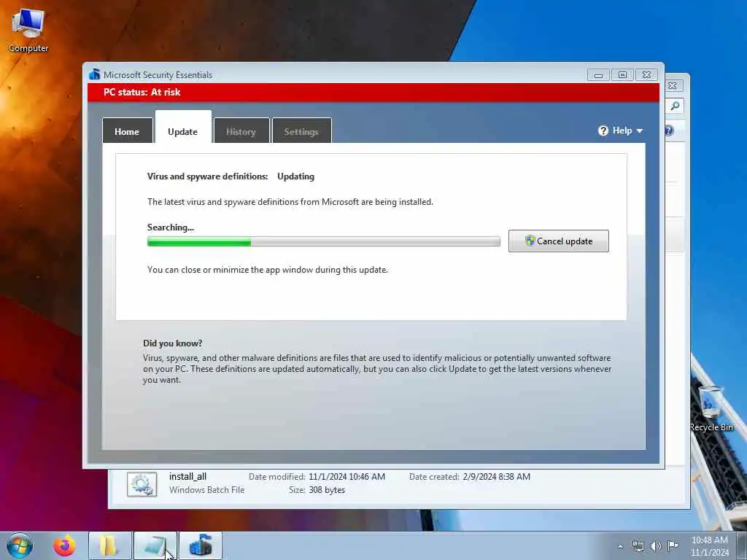This screenshot has width=747, height=560.
Task: Click the Security Essentials taskbar icon
Action: pyautogui.click(x=201, y=545)
